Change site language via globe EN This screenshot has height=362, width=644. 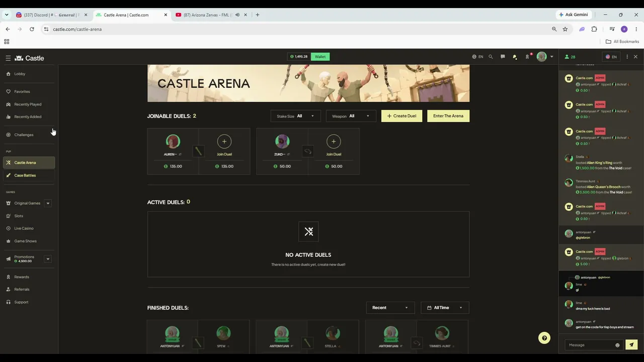(477, 57)
